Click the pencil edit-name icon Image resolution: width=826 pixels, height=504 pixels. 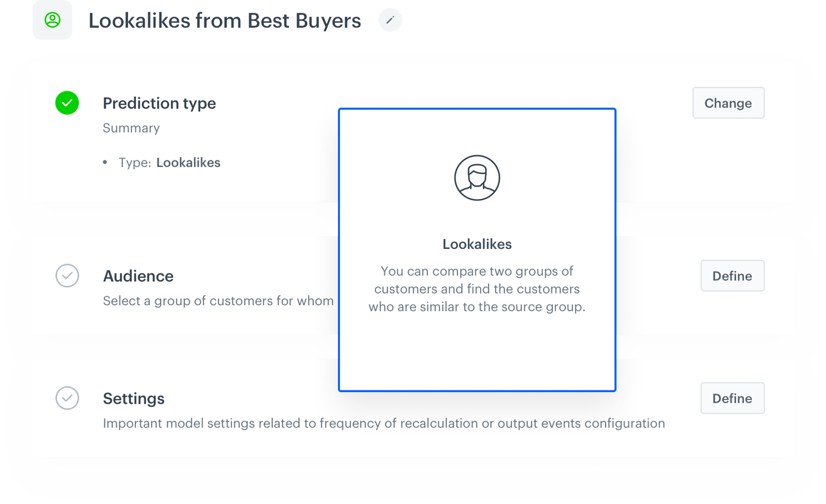[x=390, y=20]
